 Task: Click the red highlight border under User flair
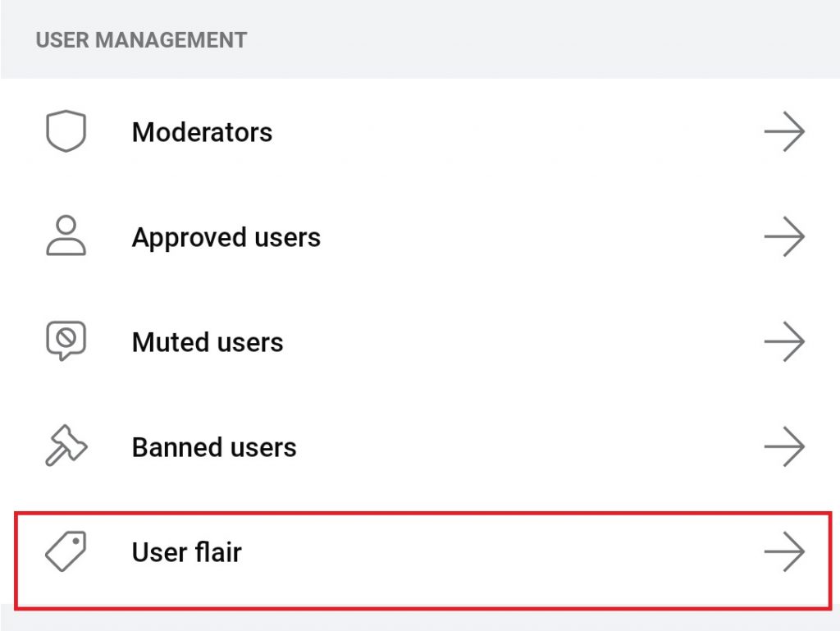tap(423, 607)
